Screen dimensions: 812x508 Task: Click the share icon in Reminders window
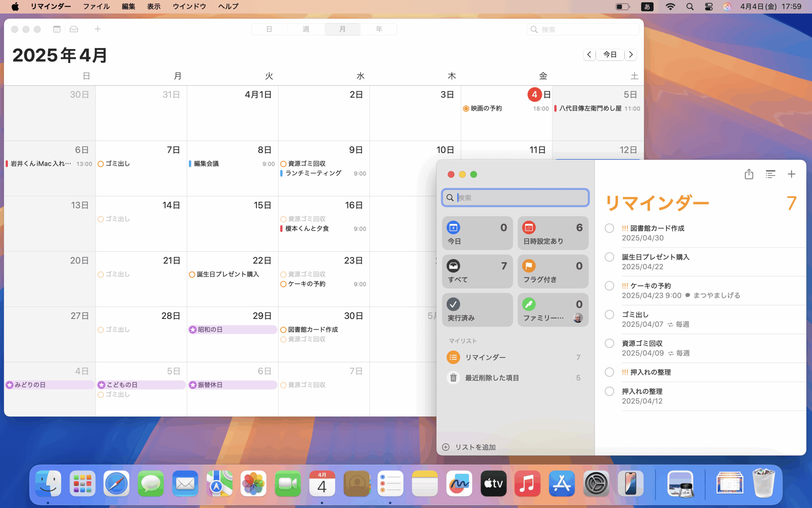(x=749, y=174)
